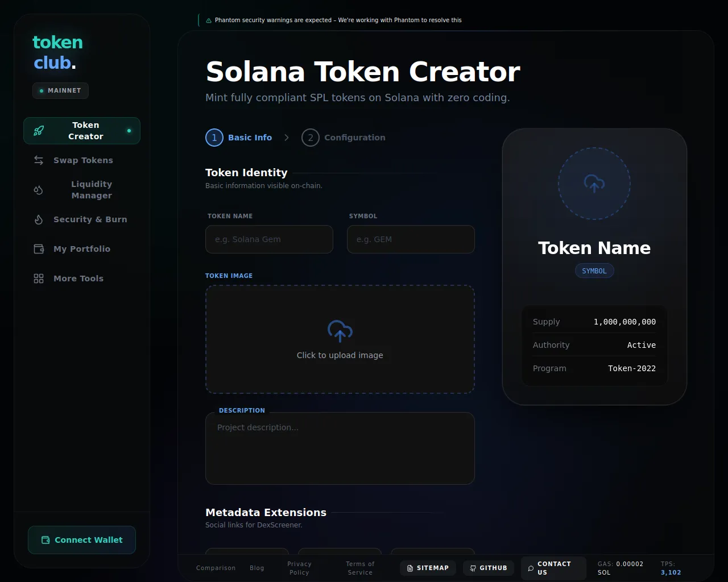Open the Sitemap button in footer
Viewport: 728px width, 582px height.
pyautogui.click(x=428, y=568)
